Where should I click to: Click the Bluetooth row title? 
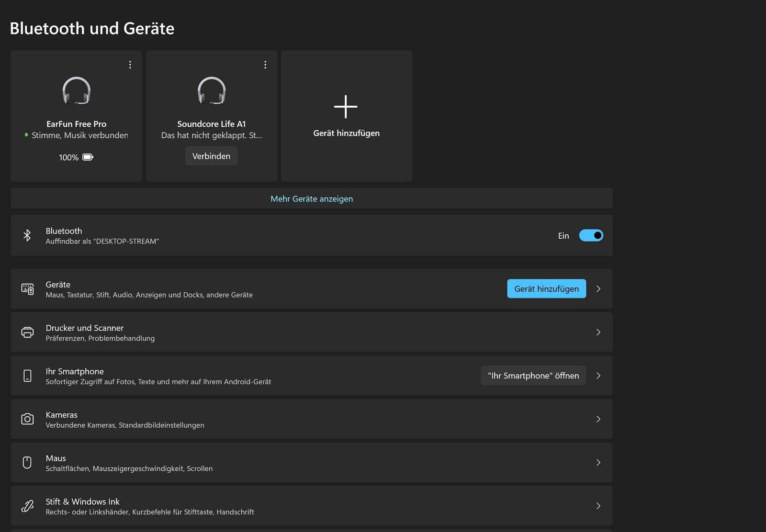(64, 231)
